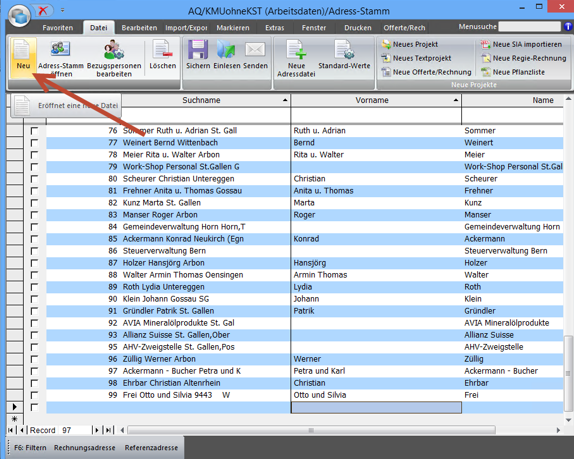Start Neues Projekt

click(410, 44)
